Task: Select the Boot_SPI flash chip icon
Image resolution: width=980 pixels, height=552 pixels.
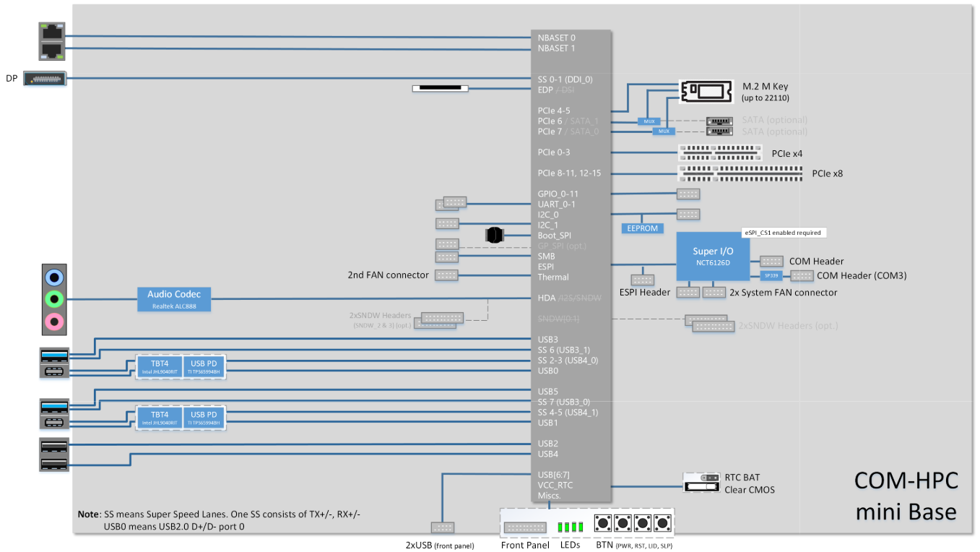Action: tap(494, 236)
